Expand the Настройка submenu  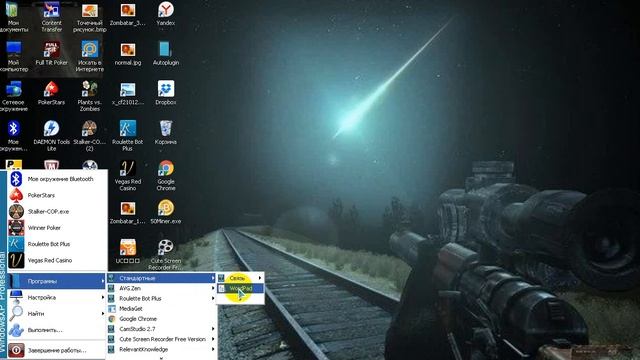tap(57, 298)
